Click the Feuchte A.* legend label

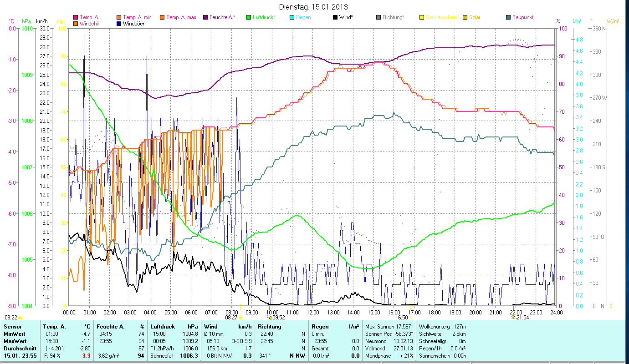[x=222, y=17]
